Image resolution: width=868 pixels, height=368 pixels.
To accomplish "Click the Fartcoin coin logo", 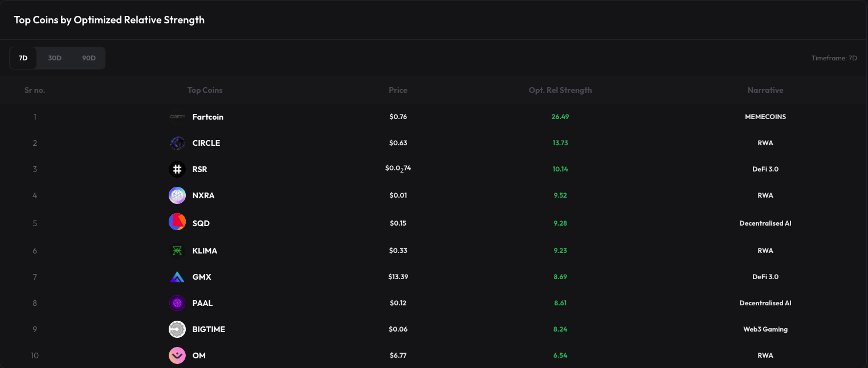I will [x=177, y=117].
